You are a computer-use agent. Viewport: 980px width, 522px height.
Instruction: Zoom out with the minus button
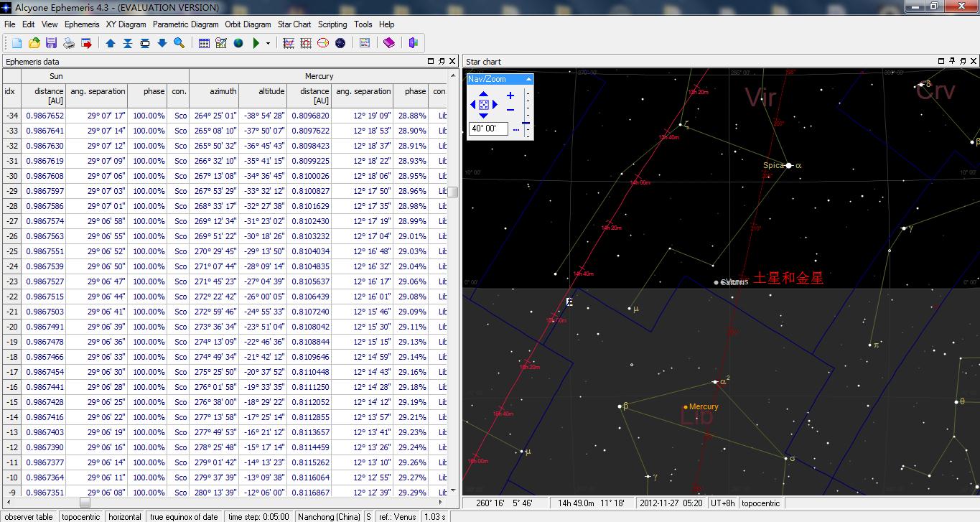510,109
